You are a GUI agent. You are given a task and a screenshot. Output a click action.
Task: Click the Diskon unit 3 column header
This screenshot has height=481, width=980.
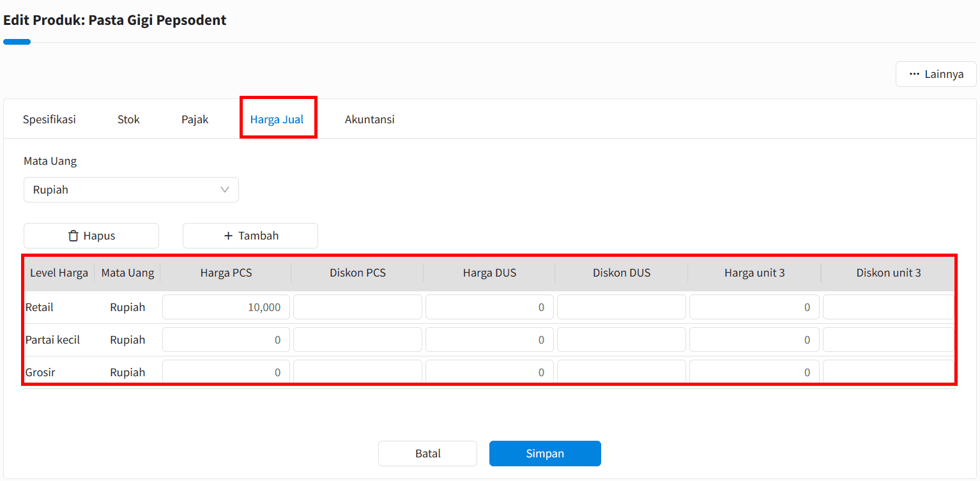[889, 273]
